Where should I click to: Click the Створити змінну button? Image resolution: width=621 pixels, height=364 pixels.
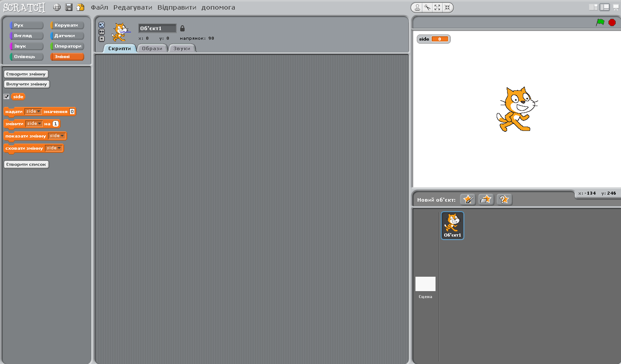click(26, 74)
